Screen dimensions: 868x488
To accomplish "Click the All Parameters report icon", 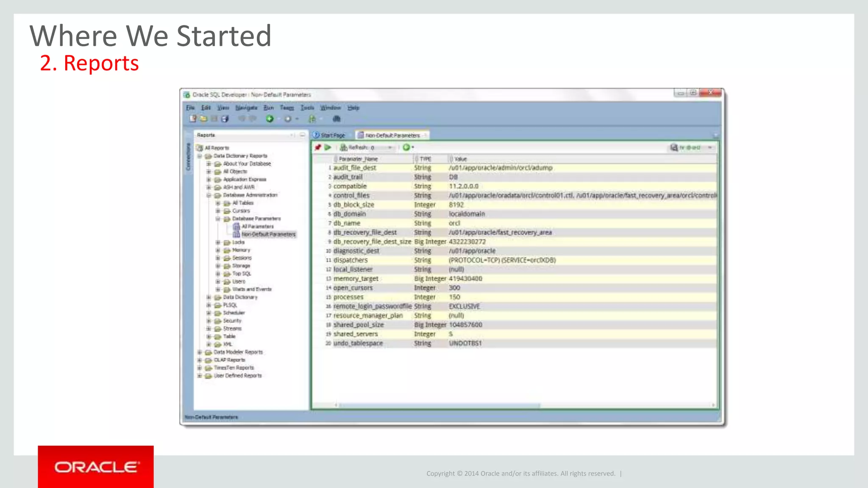I will 236,226.
